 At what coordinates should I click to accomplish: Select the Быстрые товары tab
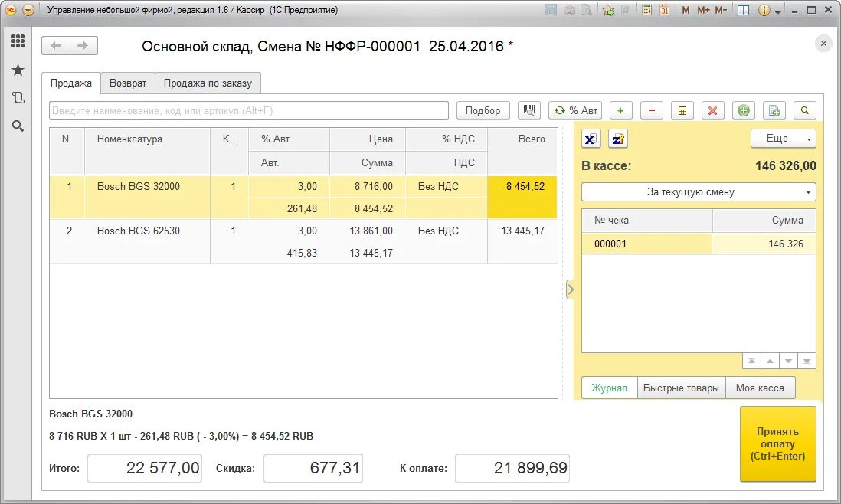681,388
